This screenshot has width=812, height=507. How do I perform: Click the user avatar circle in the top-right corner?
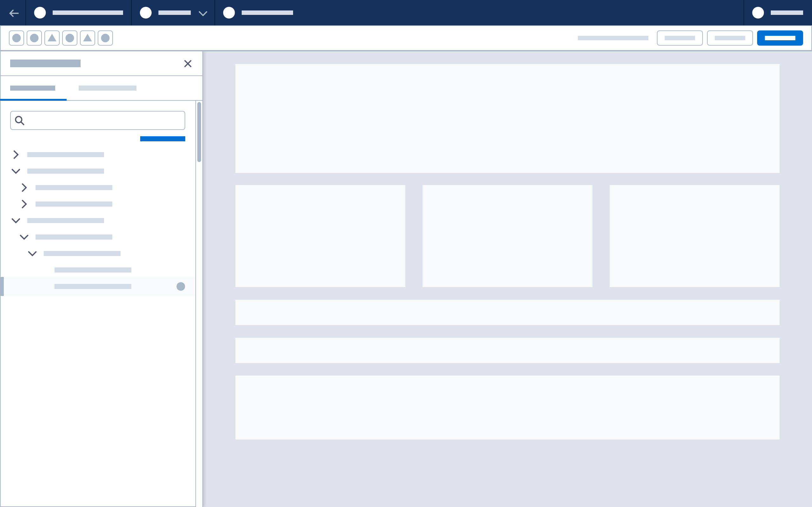(758, 13)
